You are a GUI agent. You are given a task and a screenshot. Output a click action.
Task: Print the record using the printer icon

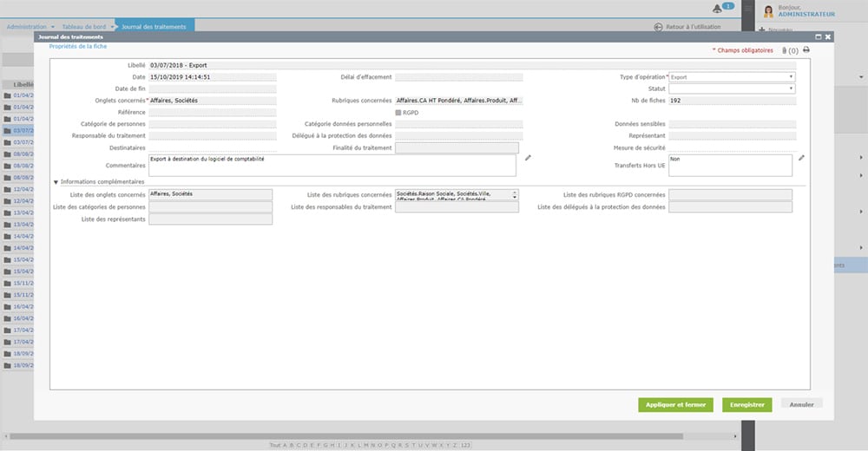[x=806, y=49]
